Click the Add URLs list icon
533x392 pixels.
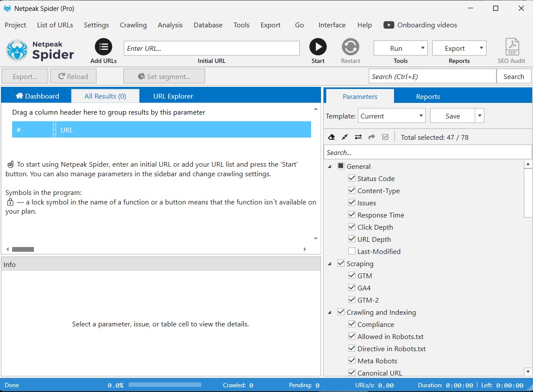tap(103, 46)
